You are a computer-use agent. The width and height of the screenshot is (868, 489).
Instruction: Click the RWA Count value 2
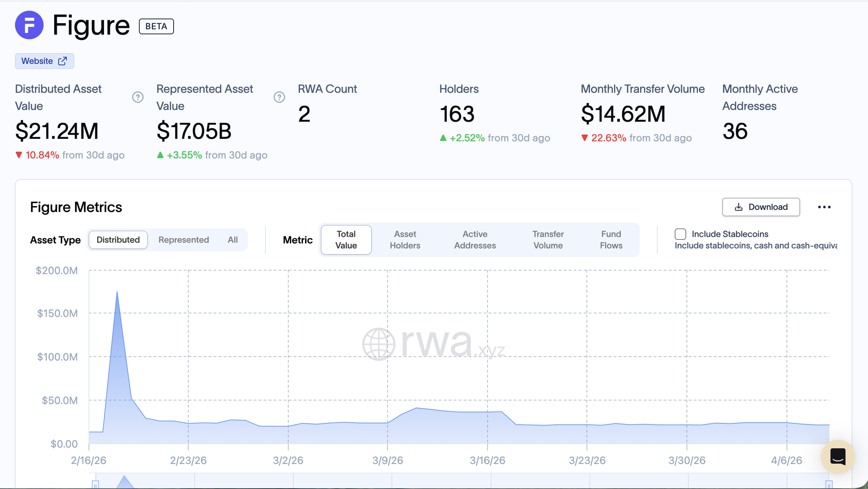pos(304,114)
